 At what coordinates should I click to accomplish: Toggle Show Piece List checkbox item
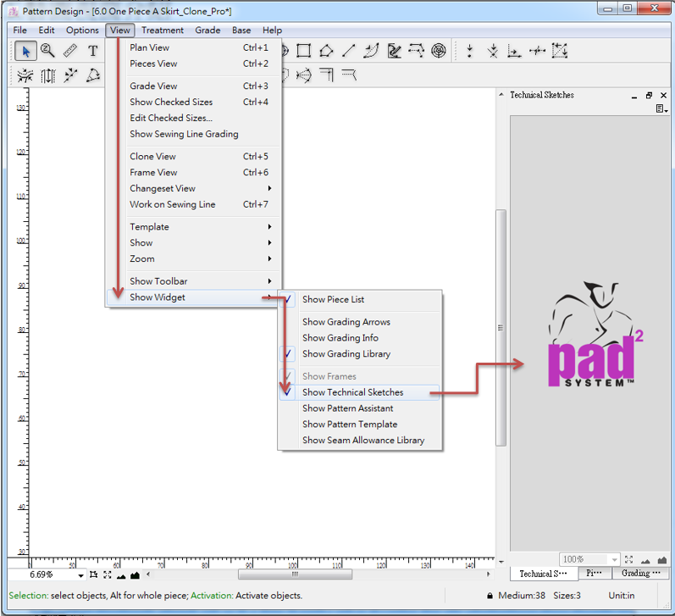pyautogui.click(x=333, y=299)
